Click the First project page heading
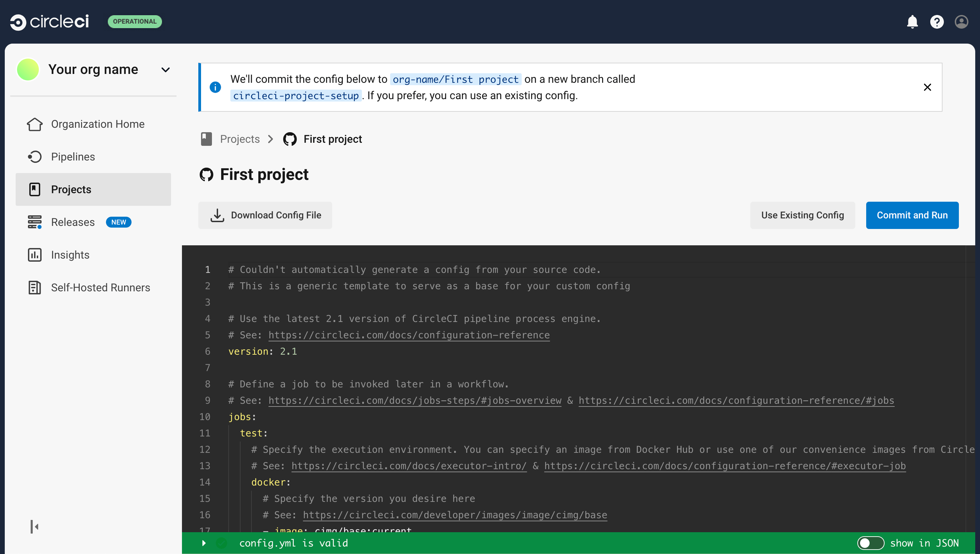The image size is (980, 554). click(264, 175)
